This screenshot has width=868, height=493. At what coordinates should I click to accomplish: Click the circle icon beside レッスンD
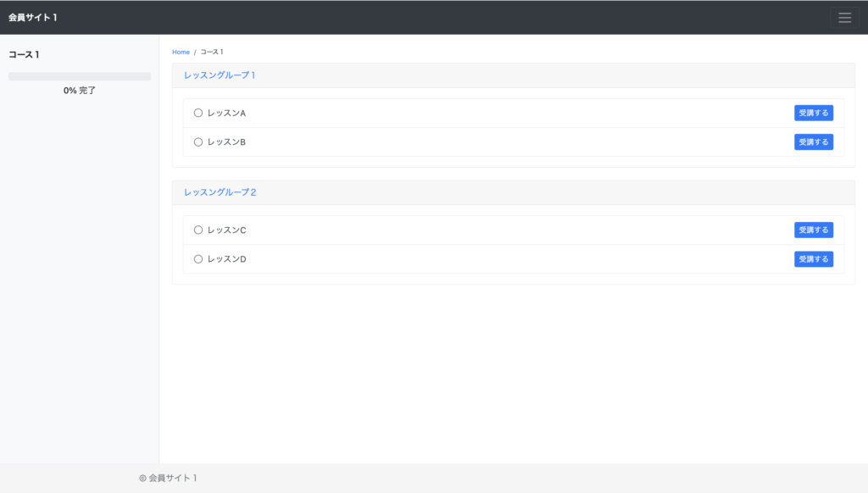coord(198,259)
